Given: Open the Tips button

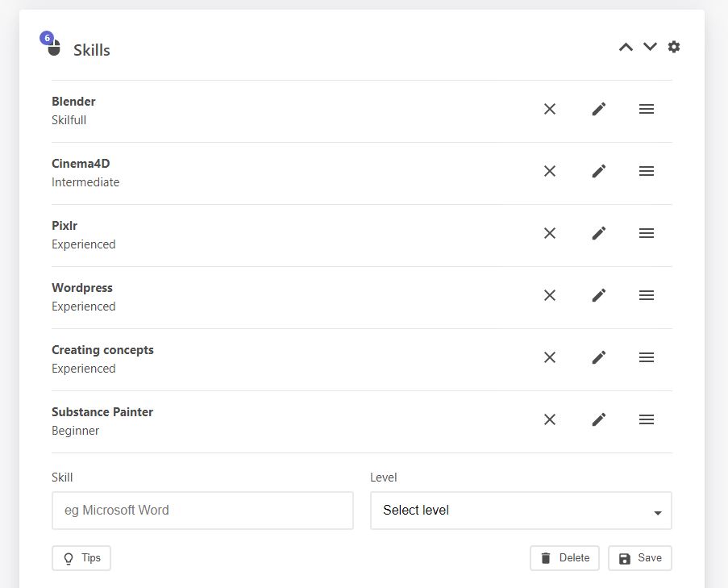Looking at the screenshot, I should pyautogui.click(x=81, y=558).
